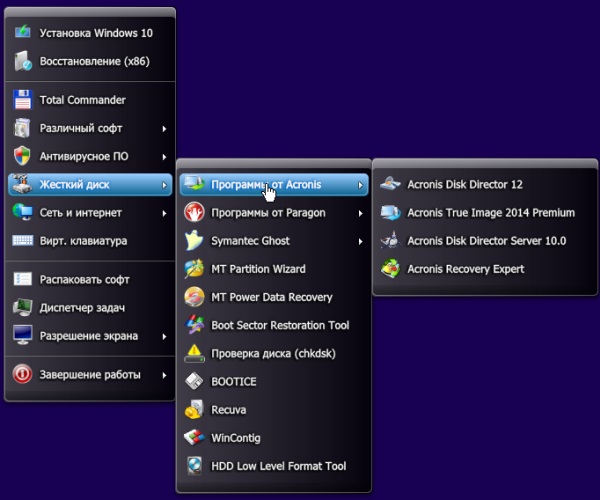Screen dimensions: 600x500
Task: Expand the Антивирусное ПО submenu arrow
Action: (164, 157)
